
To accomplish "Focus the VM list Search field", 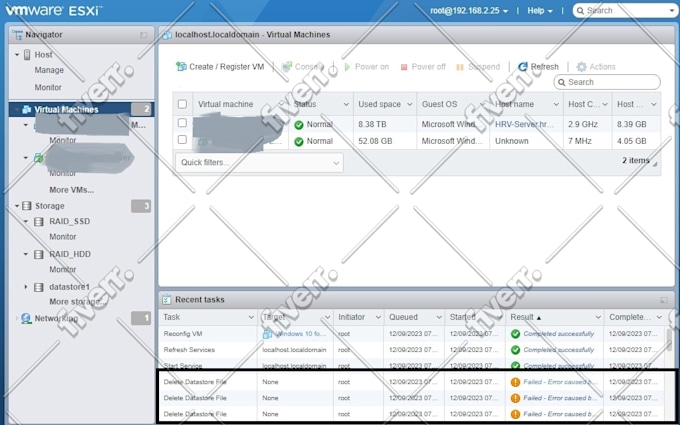I will (607, 82).
